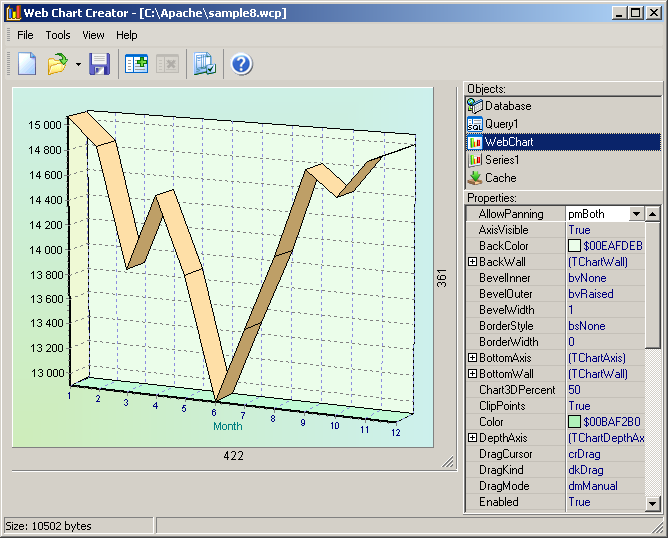Click the BackColor color swatch
Image resolution: width=668 pixels, height=538 pixels.
(x=574, y=246)
